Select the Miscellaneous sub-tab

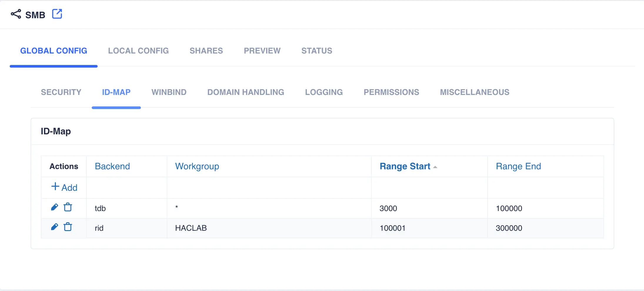pos(475,92)
